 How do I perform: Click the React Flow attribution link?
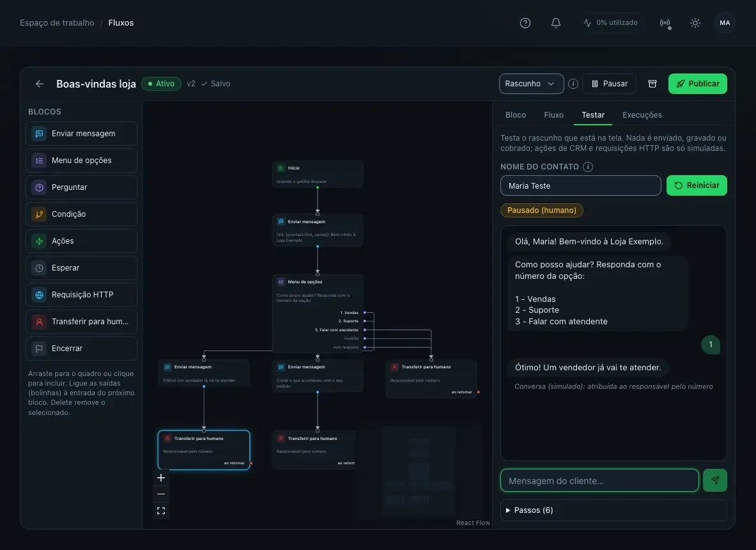(473, 523)
